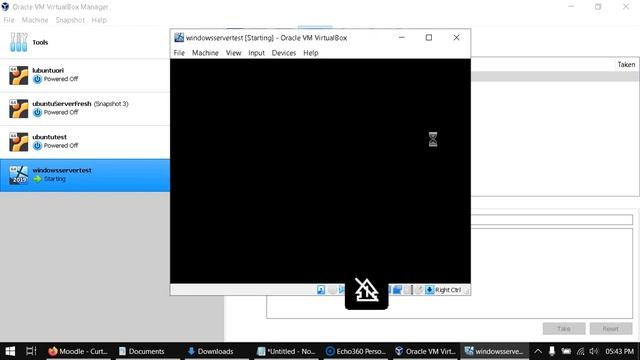Click the Powered Off icon under ubuntutest

[x=37, y=146]
